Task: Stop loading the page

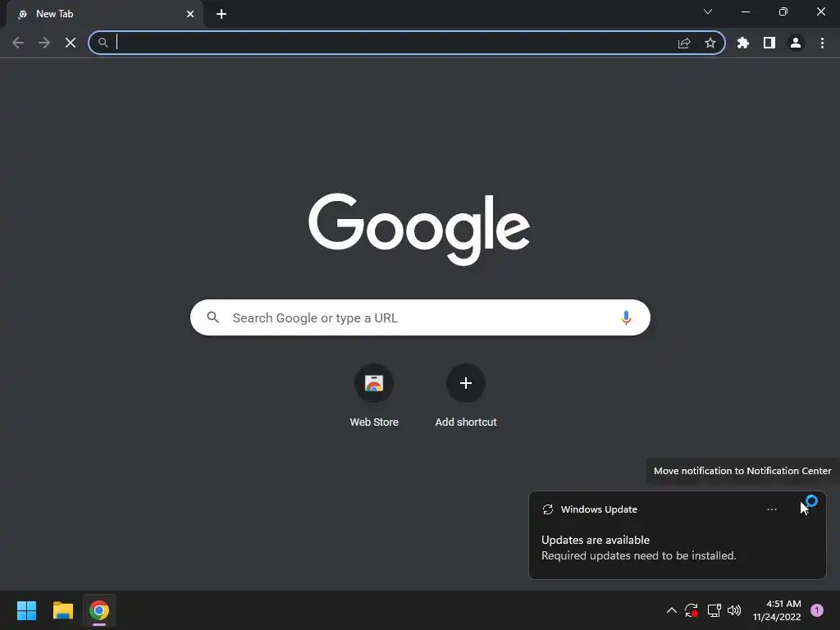Action: [x=71, y=43]
